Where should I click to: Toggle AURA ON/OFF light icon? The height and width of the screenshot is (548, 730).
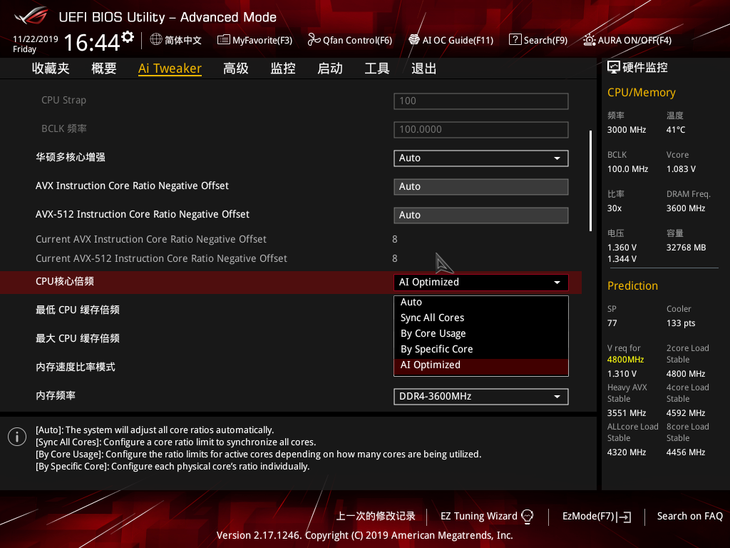(x=589, y=40)
